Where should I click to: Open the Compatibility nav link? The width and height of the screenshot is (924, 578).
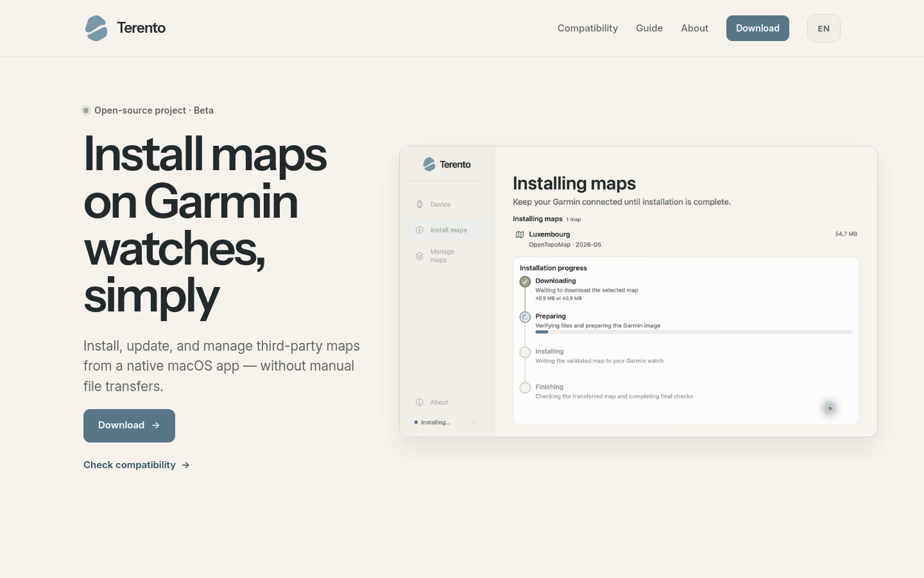[x=587, y=28]
